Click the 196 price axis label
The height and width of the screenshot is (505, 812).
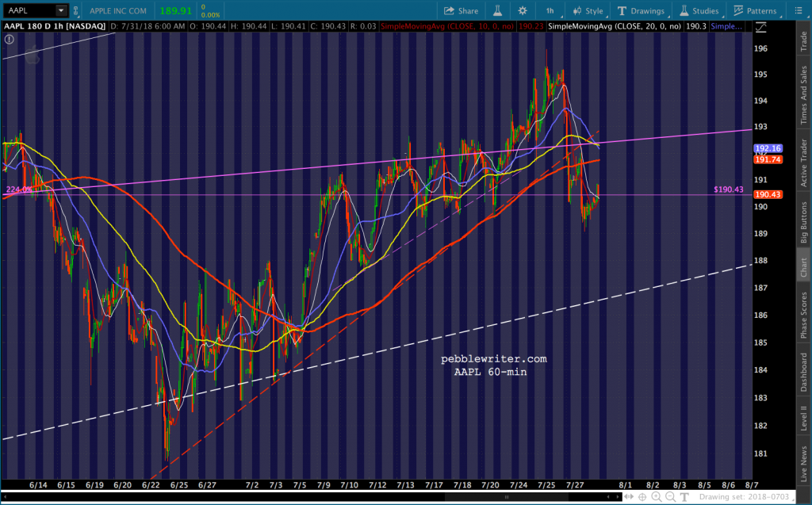[760, 48]
